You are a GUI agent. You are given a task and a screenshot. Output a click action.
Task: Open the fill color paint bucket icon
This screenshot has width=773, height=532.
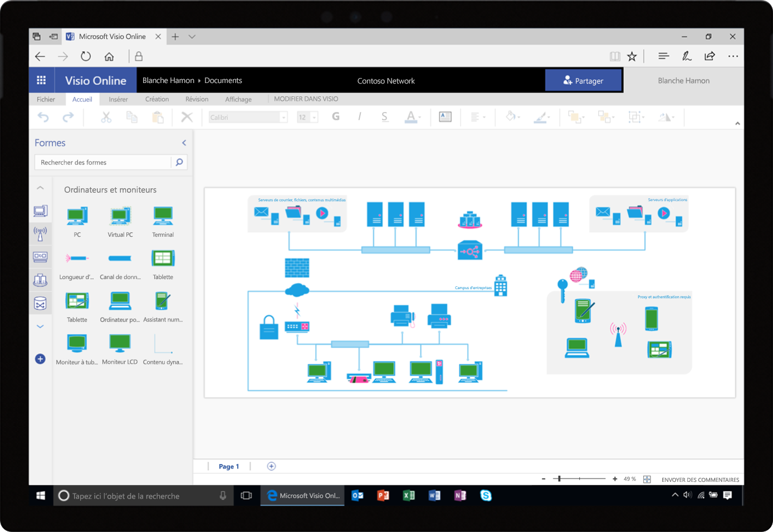tap(511, 117)
